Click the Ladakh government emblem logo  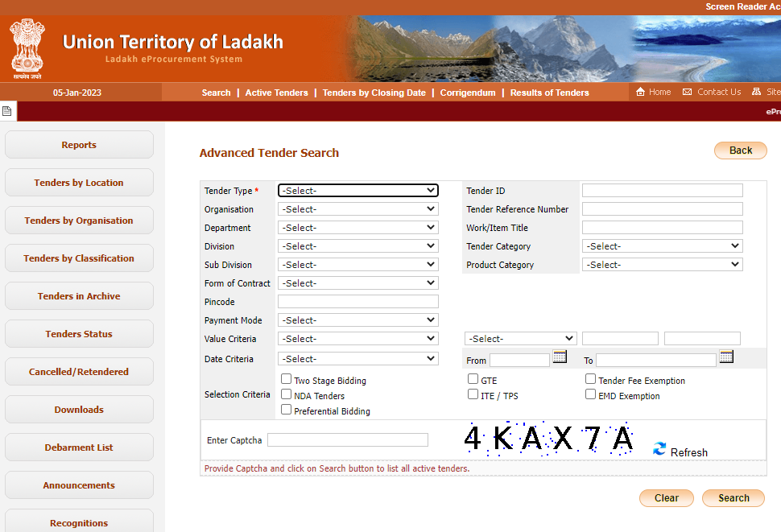tap(27, 47)
